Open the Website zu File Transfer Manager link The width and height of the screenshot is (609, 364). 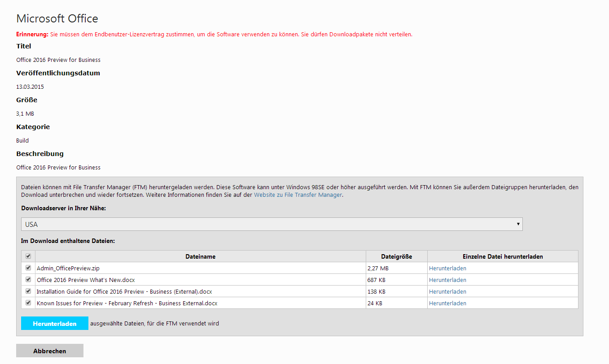click(298, 195)
